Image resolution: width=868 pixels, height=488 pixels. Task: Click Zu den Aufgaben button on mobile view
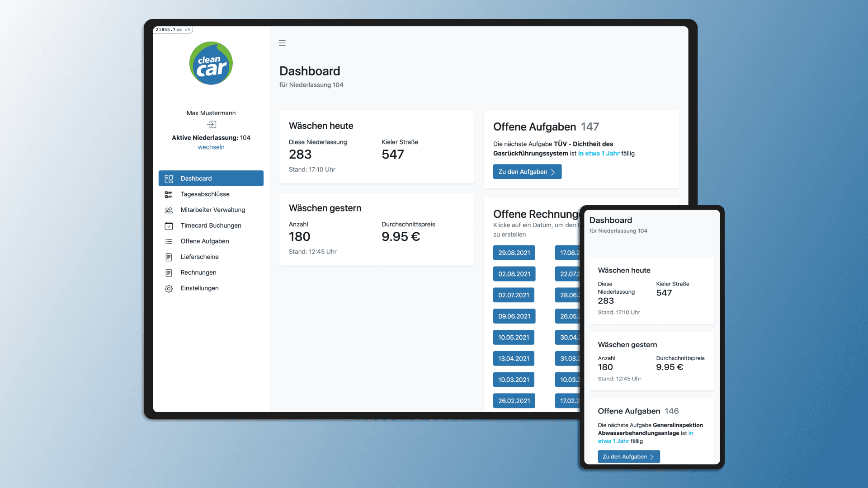tap(629, 456)
